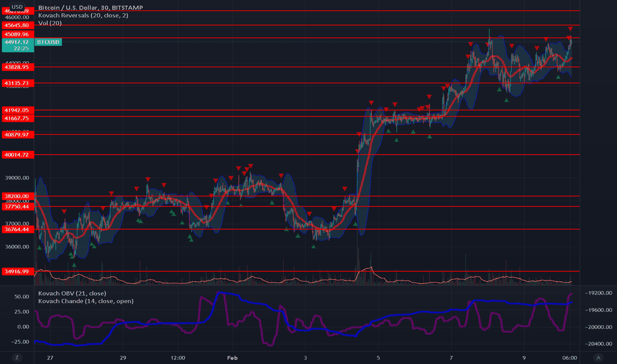Click the 25.00 oscillator axis value
617x364 pixels.
click(22, 312)
